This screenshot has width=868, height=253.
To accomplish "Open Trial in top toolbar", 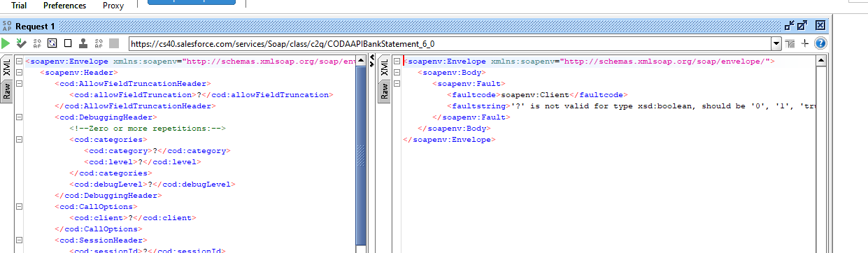I will (x=20, y=6).
